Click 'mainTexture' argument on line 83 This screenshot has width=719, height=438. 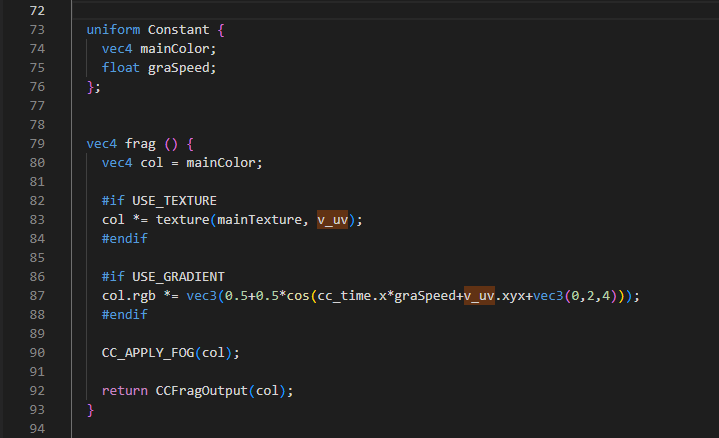pos(259,220)
